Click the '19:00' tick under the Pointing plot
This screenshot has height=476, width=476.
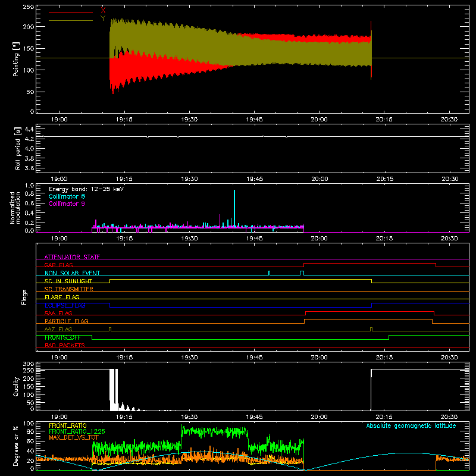59,120
